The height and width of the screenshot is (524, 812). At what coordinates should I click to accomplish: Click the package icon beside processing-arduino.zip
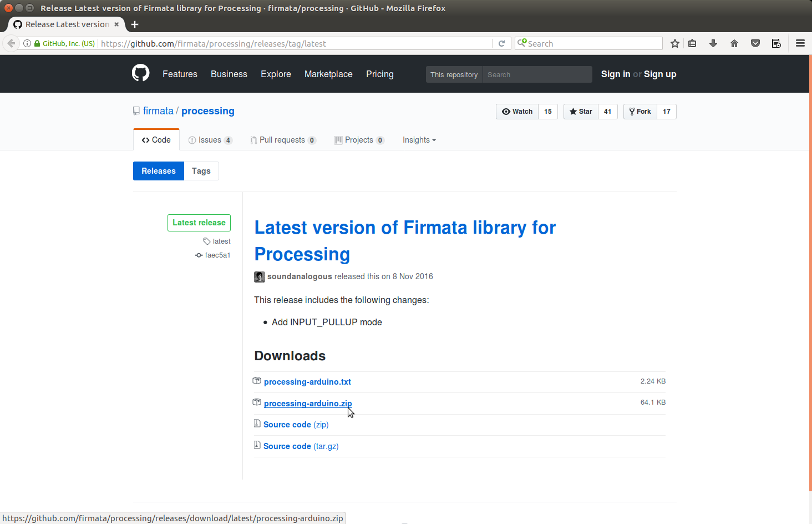(x=257, y=402)
